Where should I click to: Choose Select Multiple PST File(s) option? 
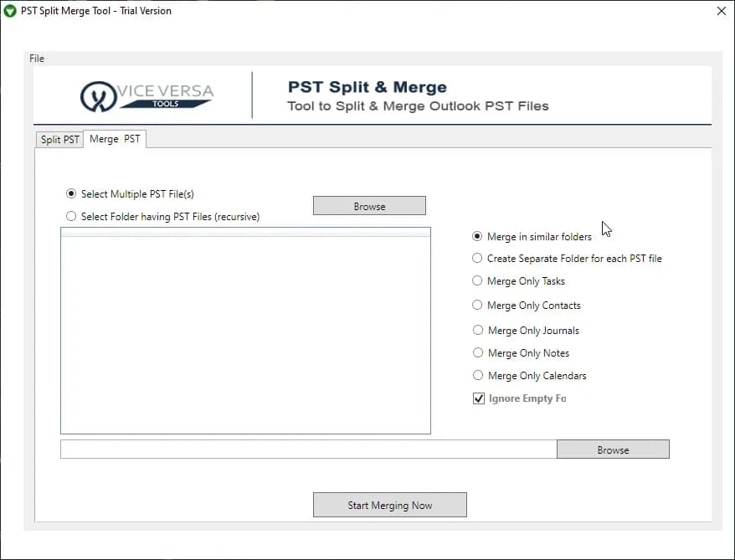(130, 194)
